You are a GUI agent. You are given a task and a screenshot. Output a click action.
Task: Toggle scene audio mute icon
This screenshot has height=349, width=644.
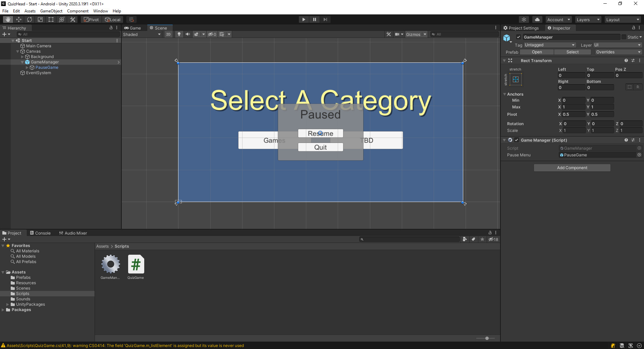[x=188, y=34]
